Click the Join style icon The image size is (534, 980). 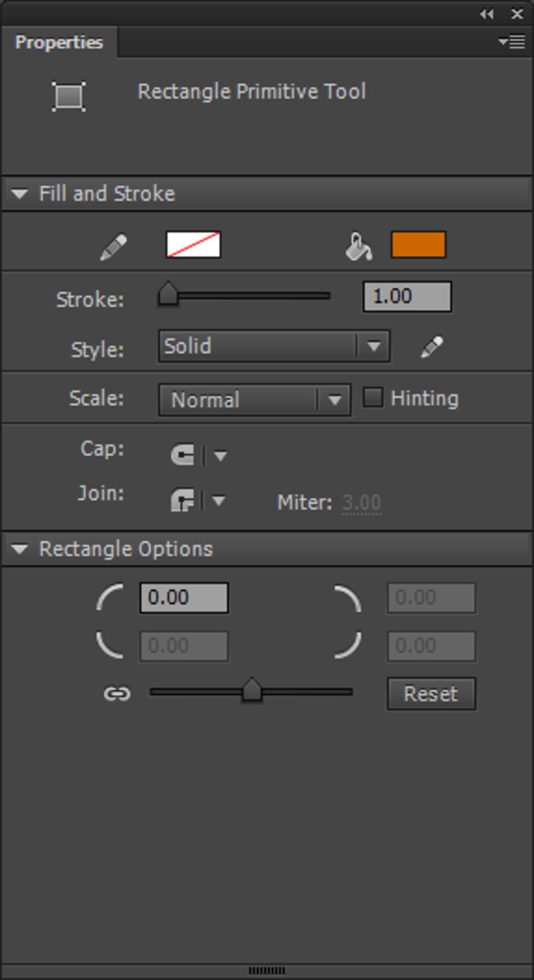(183, 501)
